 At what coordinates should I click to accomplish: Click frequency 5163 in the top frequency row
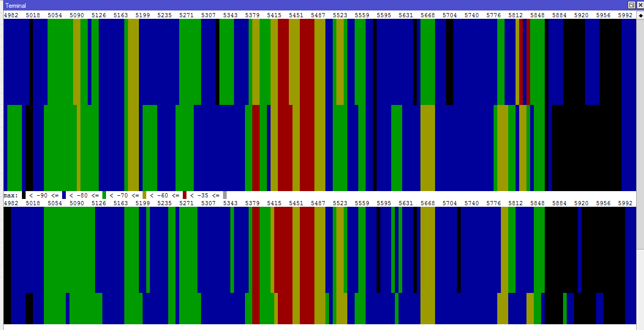pos(121,15)
